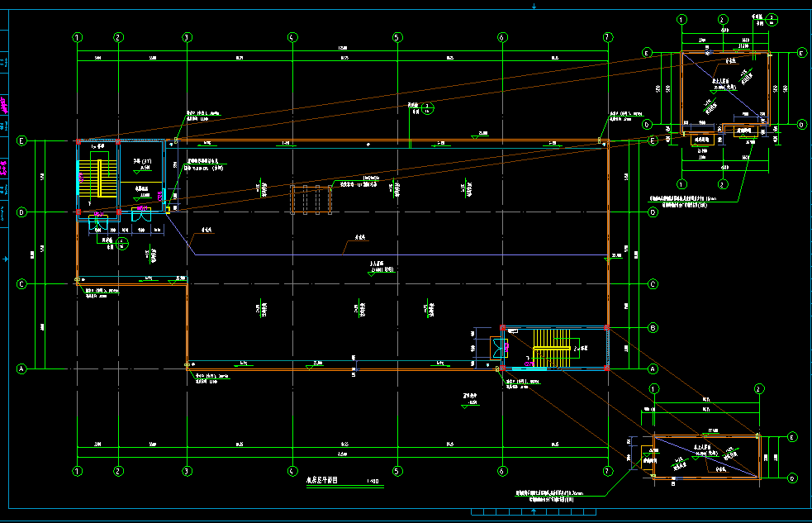The height and width of the screenshot is (523, 812).
Task: Click the blue arrow marker on left border
Action: 6,259
